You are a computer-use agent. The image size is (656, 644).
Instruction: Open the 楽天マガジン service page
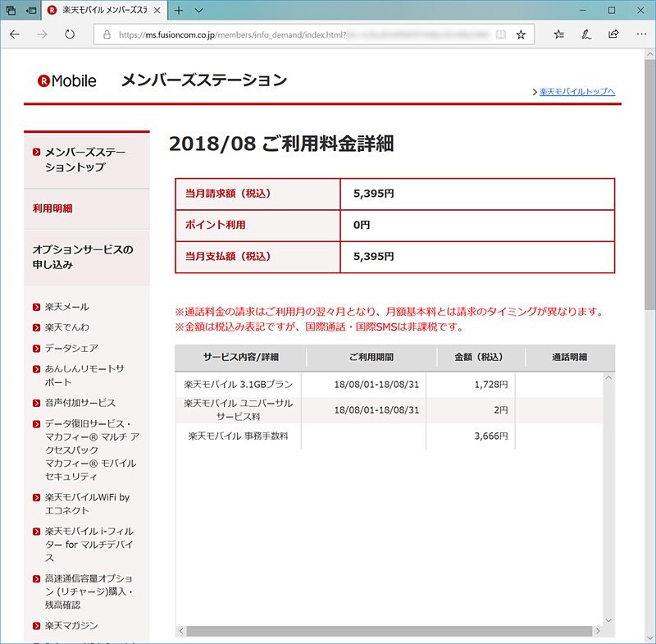pos(69,625)
